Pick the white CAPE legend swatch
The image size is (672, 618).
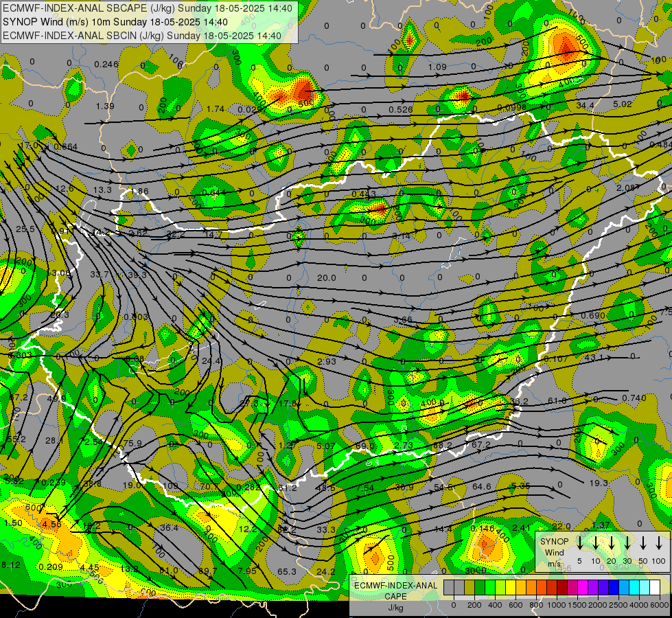click(x=654, y=588)
